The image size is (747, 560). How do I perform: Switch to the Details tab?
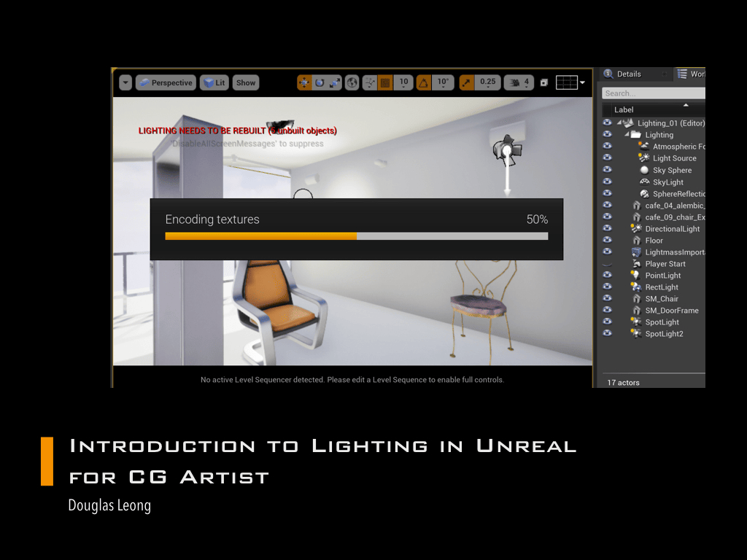[629, 74]
